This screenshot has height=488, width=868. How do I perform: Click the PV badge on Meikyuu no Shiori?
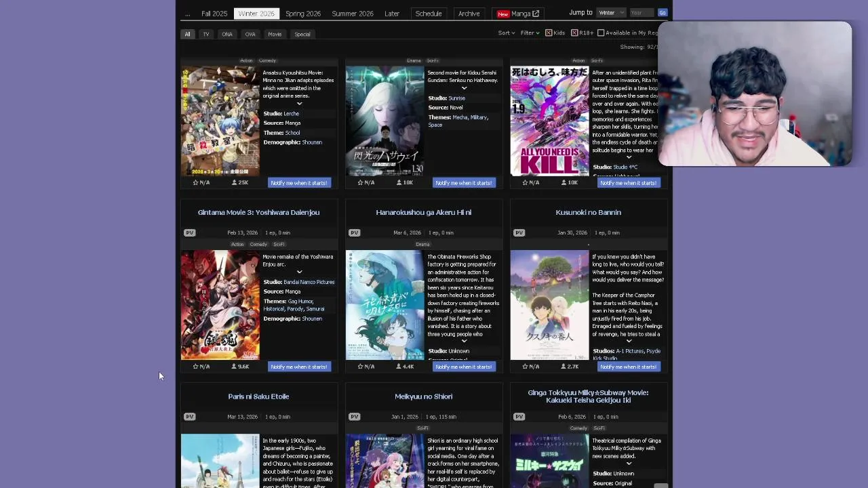pyautogui.click(x=354, y=416)
